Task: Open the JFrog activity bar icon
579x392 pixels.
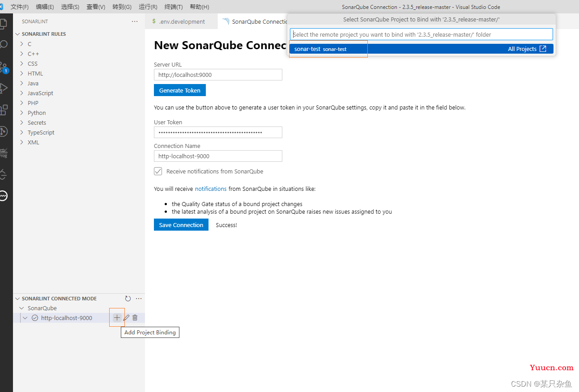Action: coord(3,153)
